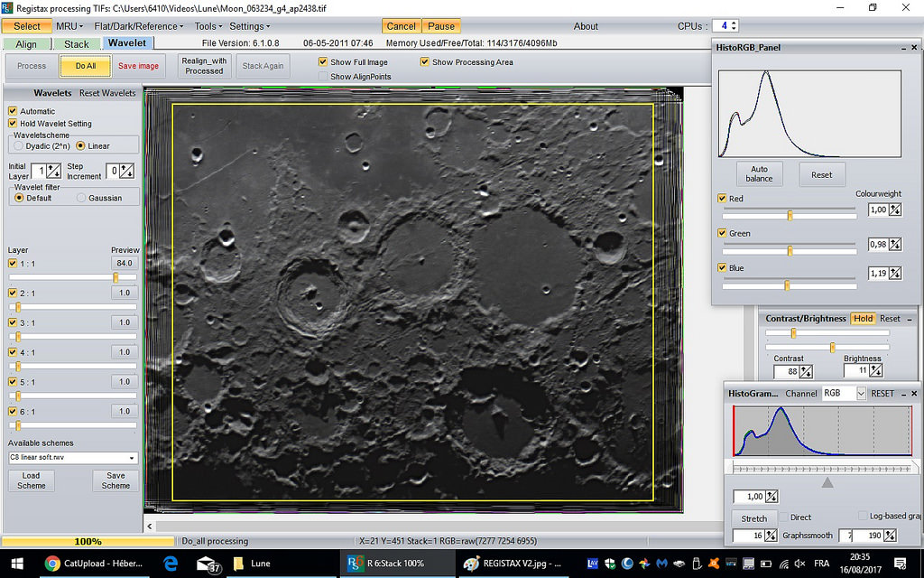
Task: Open the Tools menu
Action: (208, 26)
